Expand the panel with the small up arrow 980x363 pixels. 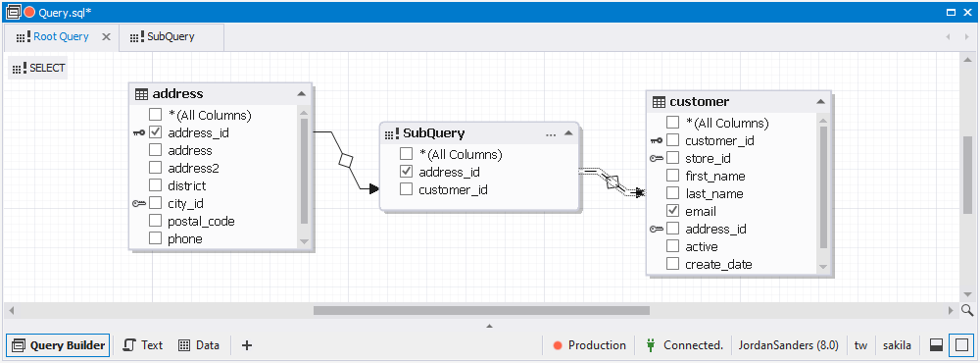click(489, 326)
